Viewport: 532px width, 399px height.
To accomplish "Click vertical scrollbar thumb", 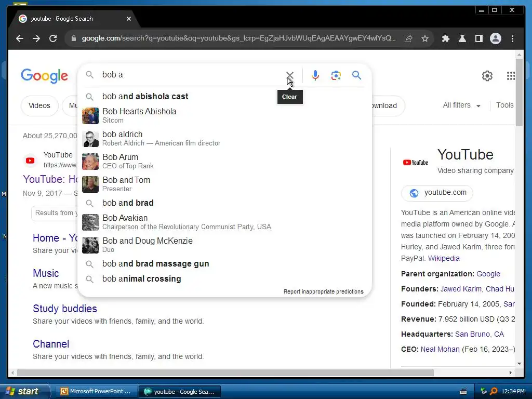I will click(x=519, y=92).
